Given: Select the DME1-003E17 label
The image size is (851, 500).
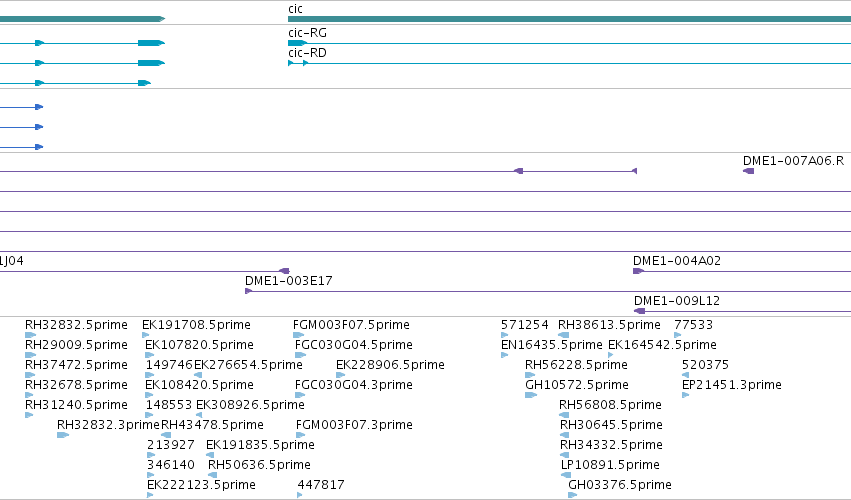Looking at the screenshot, I should [x=289, y=281].
